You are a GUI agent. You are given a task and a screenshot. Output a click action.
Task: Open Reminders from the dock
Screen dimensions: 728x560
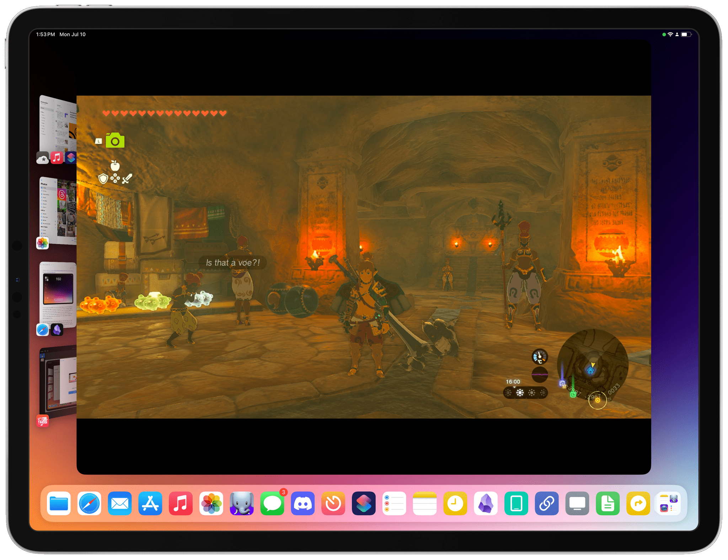point(394,504)
